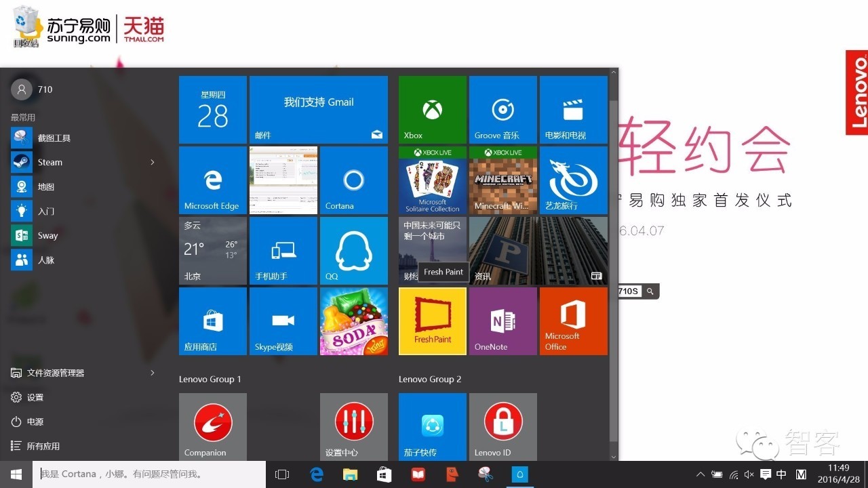Viewport: 868px width, 488px height.
Task: Open Microsoft Edge from the taskbar
Action: 316,474
